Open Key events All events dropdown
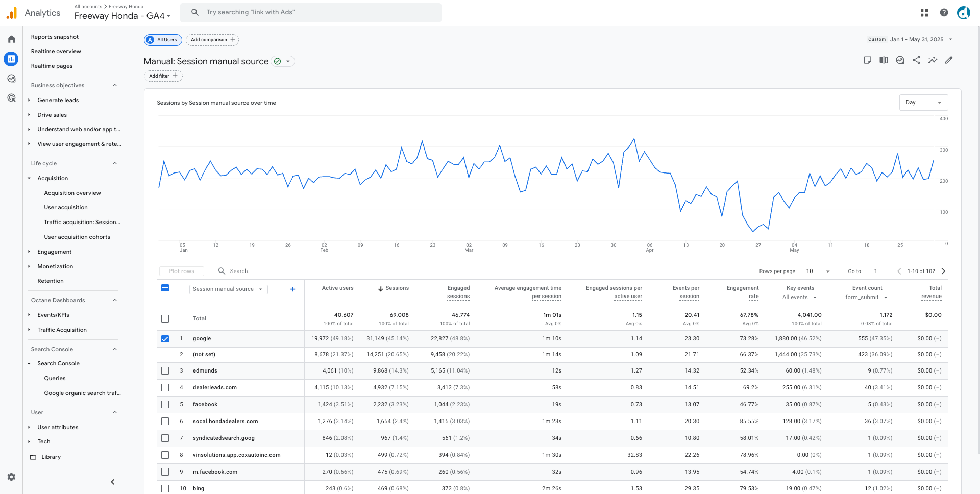The height and width of the screenshot is (494, 980). coord(799,298)
